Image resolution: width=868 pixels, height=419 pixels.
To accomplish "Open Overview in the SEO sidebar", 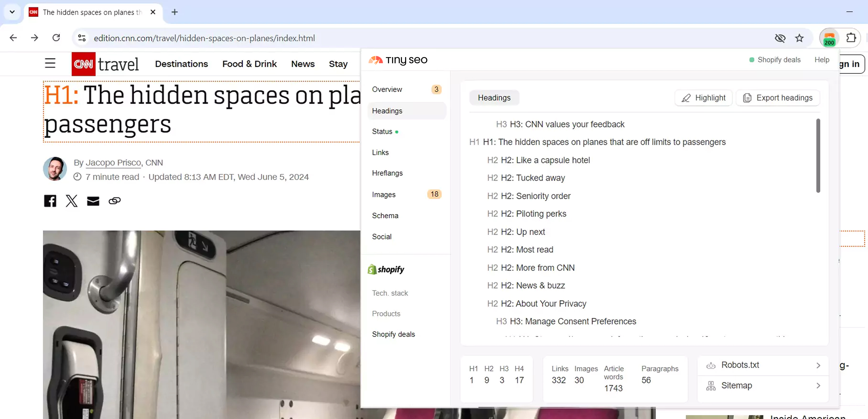I will [406, 89].
